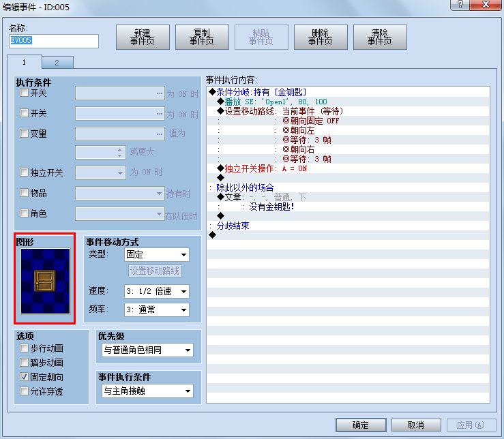
Task: Click the 复制事件页 button
Action: tap(202, 37)
